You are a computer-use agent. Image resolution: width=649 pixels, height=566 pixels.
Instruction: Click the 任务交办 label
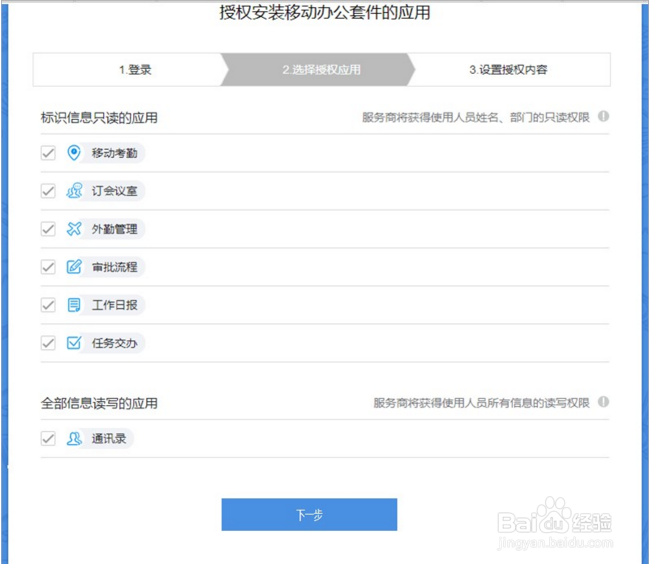pos(114,343)
